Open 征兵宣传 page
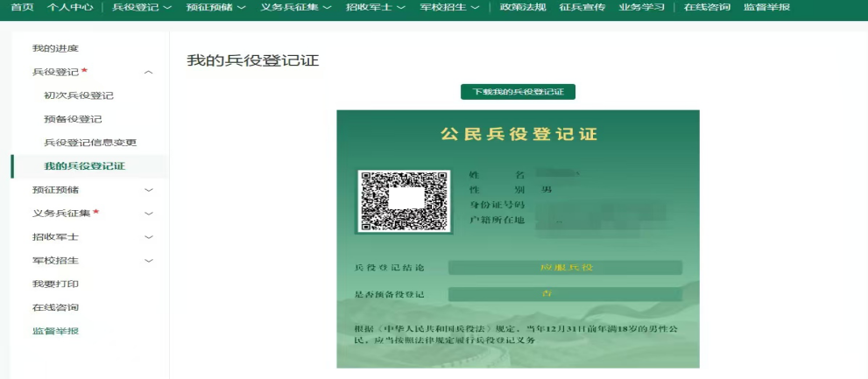Image resolution: width=868 pixels, height=379 pixels. coord(577,7)
